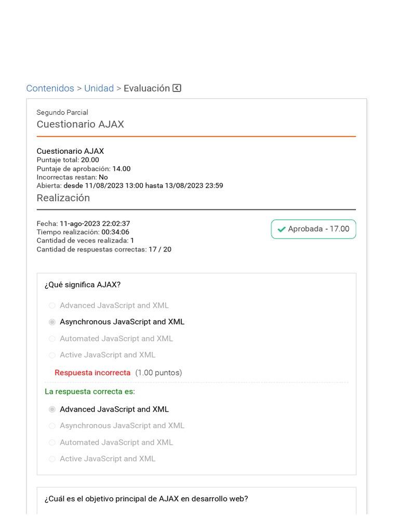Go to the Unidad breadcrumb link
The image size is (399, 532).
99,88
